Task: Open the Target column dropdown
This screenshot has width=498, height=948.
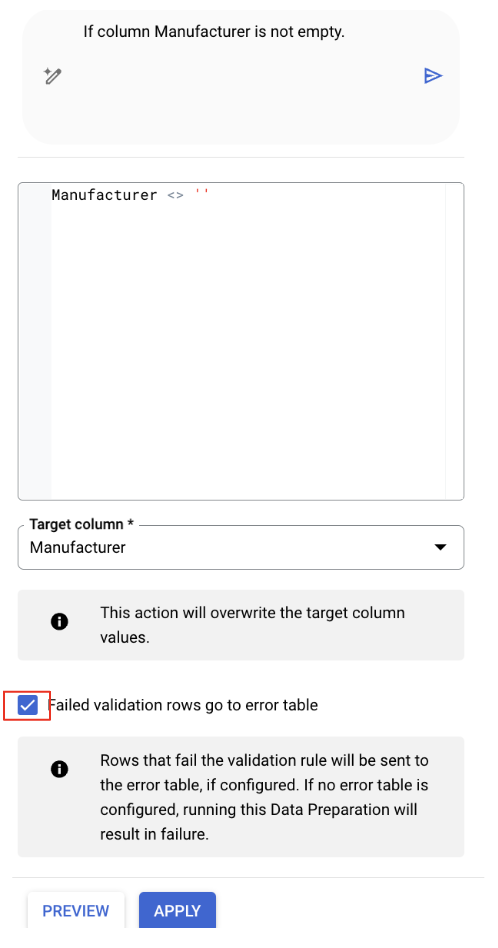Action: [241, 547]
